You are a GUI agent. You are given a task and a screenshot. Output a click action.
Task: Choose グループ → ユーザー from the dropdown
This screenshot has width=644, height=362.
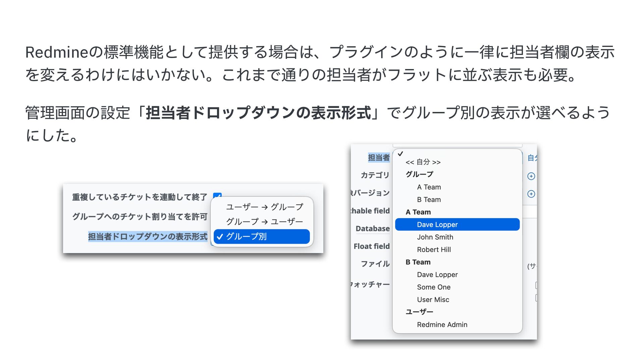(264, 222)
